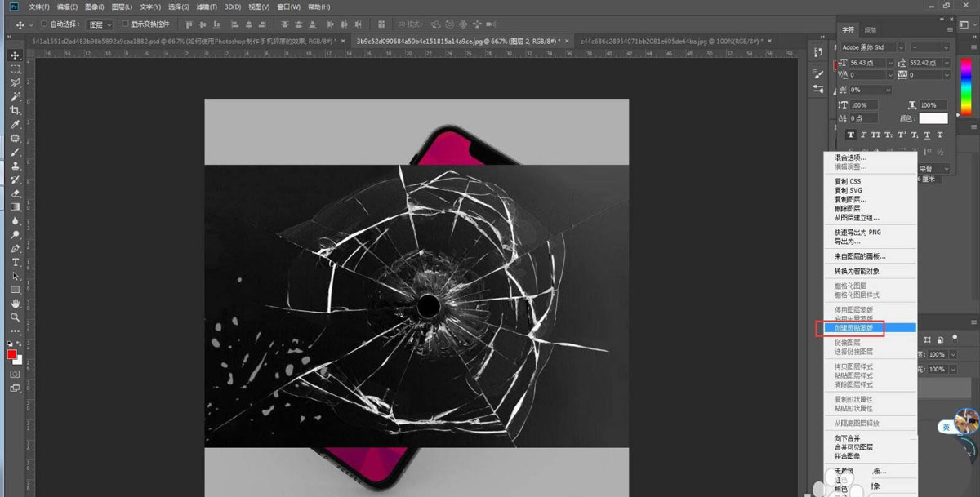
Task: Select the Gradient tool
Action: click(x=15, y=206)
